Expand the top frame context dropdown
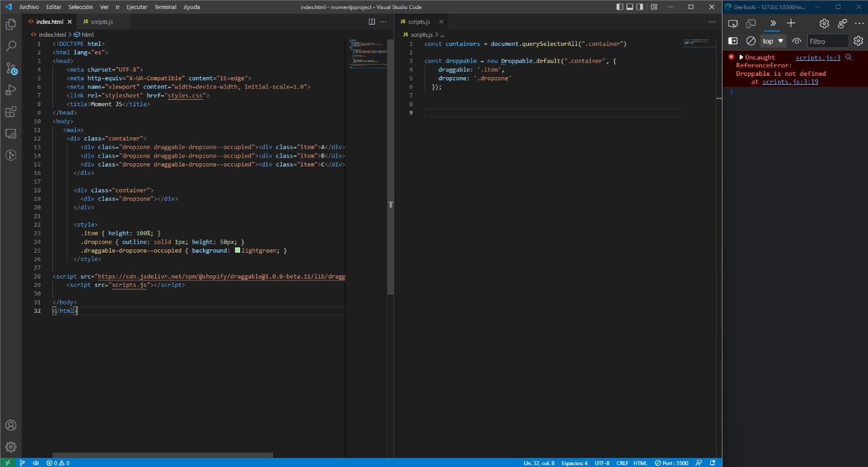The height and width of the screenshot is (467, 868). point(772,40)
